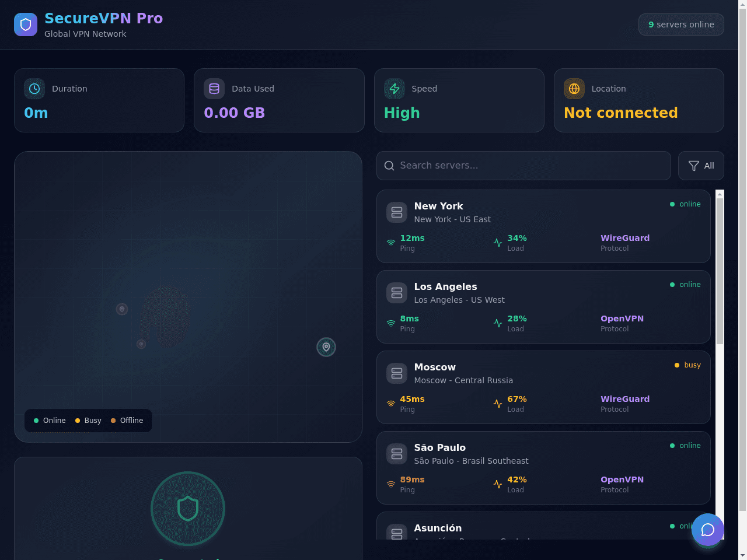Open the chat support bubble button
Screen dimensions: 747x560
coord(708,530)
